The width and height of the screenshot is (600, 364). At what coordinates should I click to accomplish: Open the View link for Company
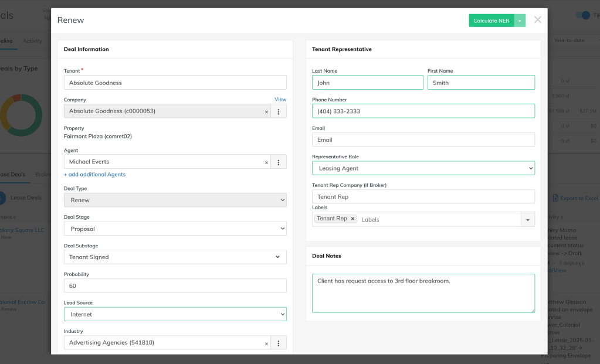(x=280, y=100)
